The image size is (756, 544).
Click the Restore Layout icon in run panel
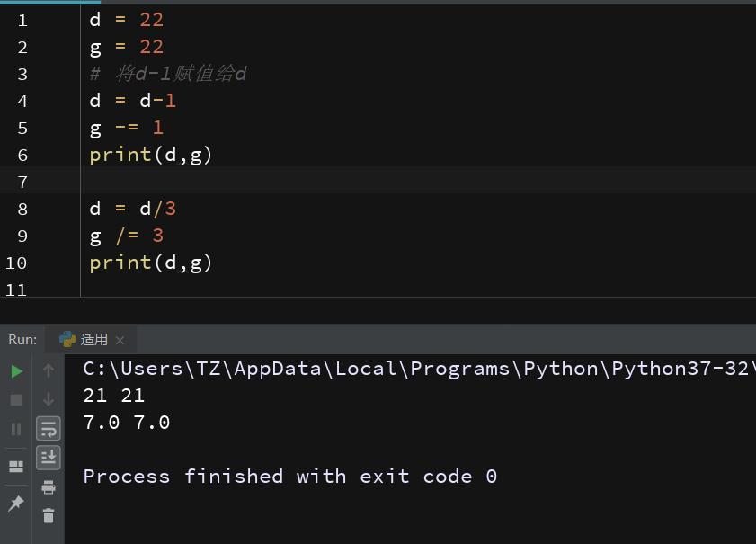pos(15,466)
